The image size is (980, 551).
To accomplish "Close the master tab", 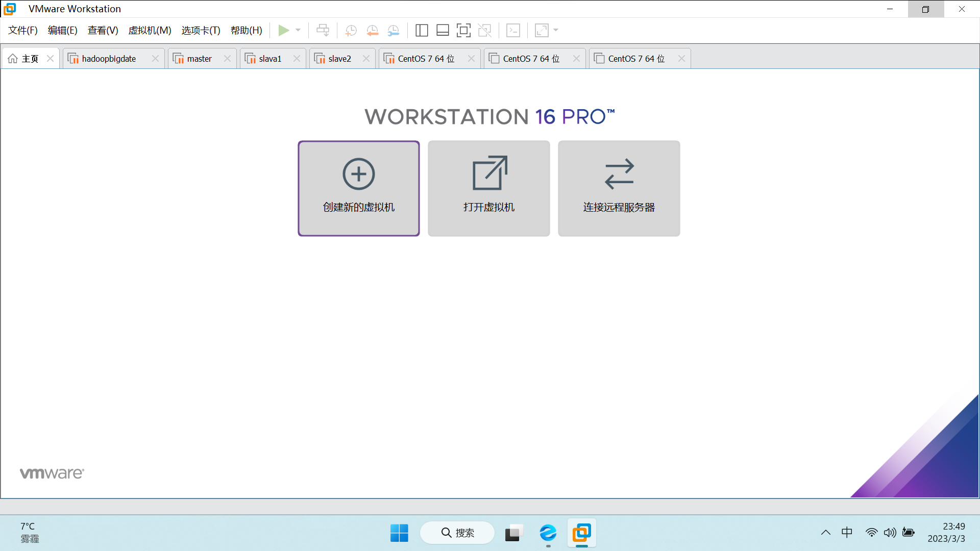I will click(x=227, y=59).
